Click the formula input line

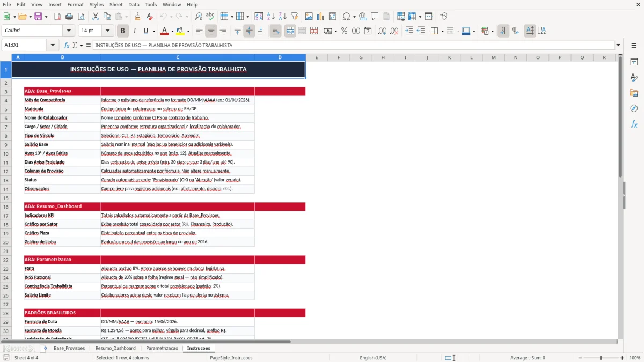click(x=353, y=45)
